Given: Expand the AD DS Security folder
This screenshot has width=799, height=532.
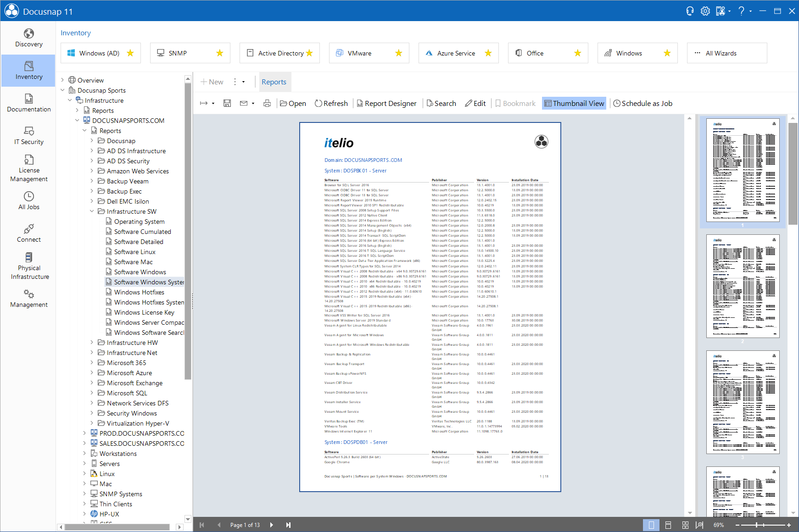Looking at the screenshot, I should [92, 161].
